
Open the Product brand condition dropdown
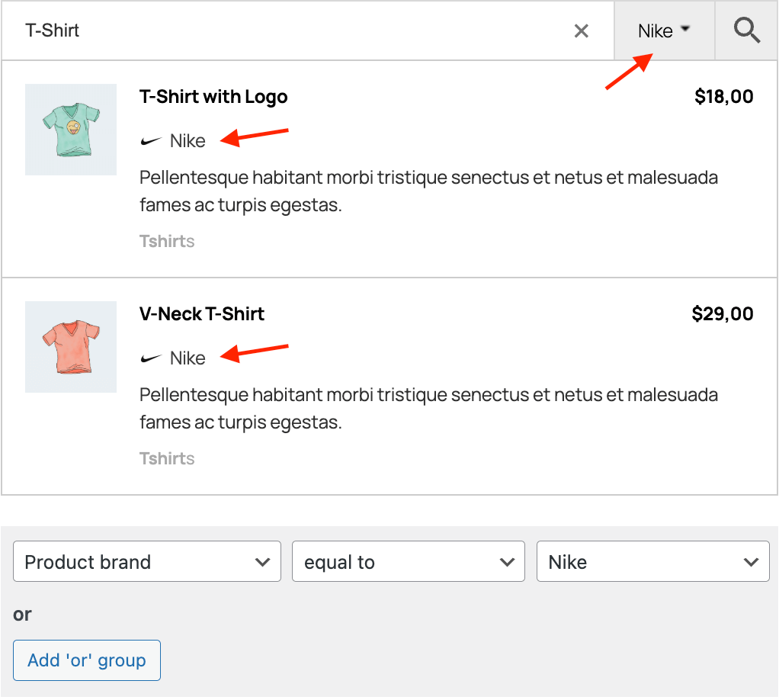pos(146,562)
